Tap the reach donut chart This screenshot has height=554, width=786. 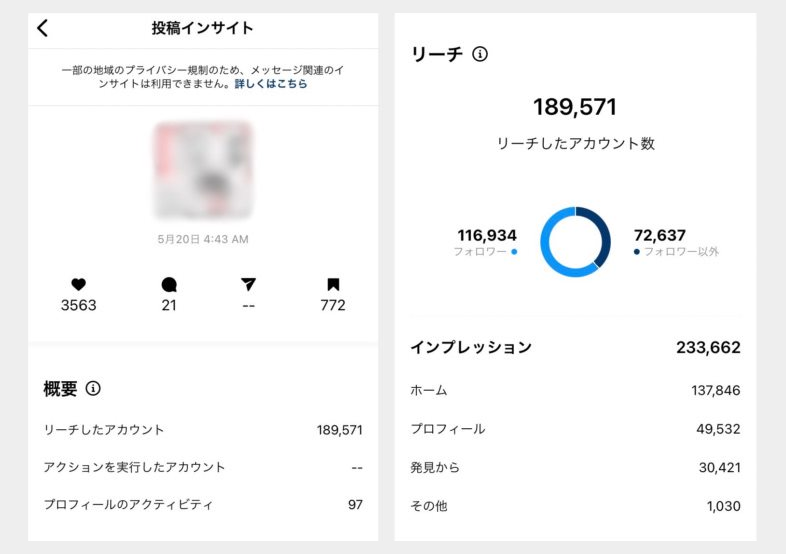[x=575, y=242]
